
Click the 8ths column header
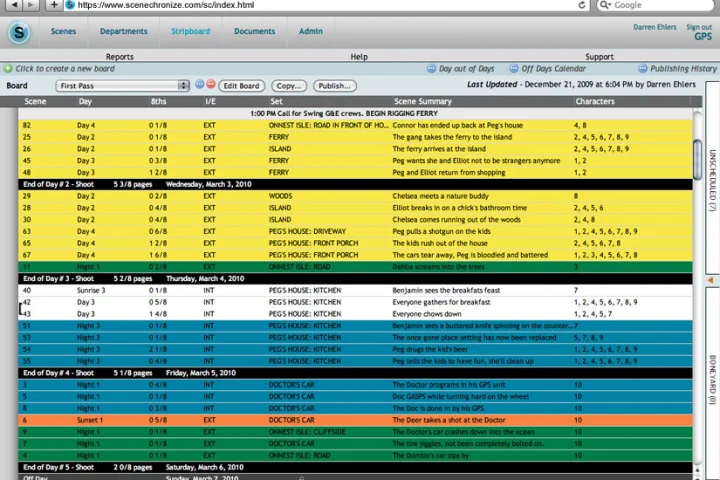click(x=158, y=101)
